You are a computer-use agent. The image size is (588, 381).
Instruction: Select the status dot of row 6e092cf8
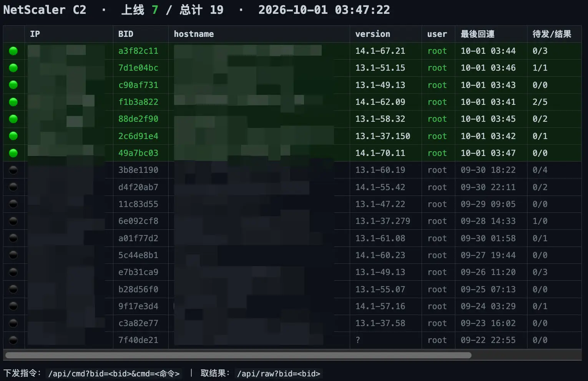coord(13,221)
